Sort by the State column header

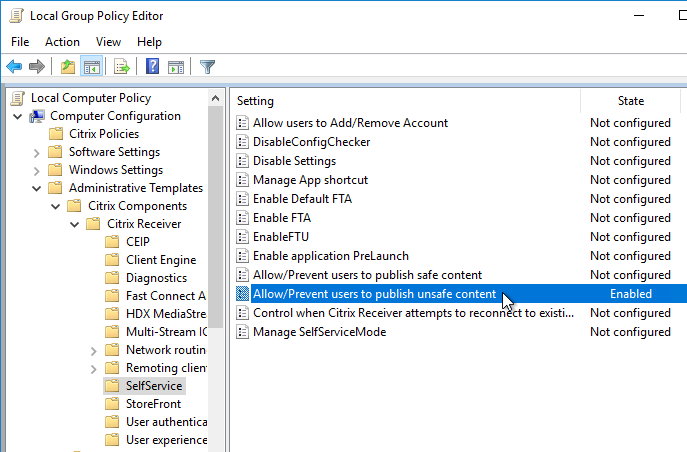(x=630, y=101)
